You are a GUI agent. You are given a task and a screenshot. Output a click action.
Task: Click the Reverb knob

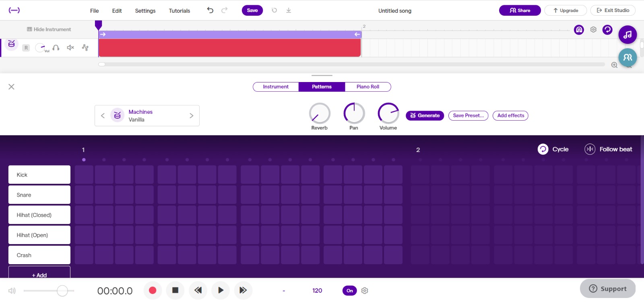pos(320,113)
